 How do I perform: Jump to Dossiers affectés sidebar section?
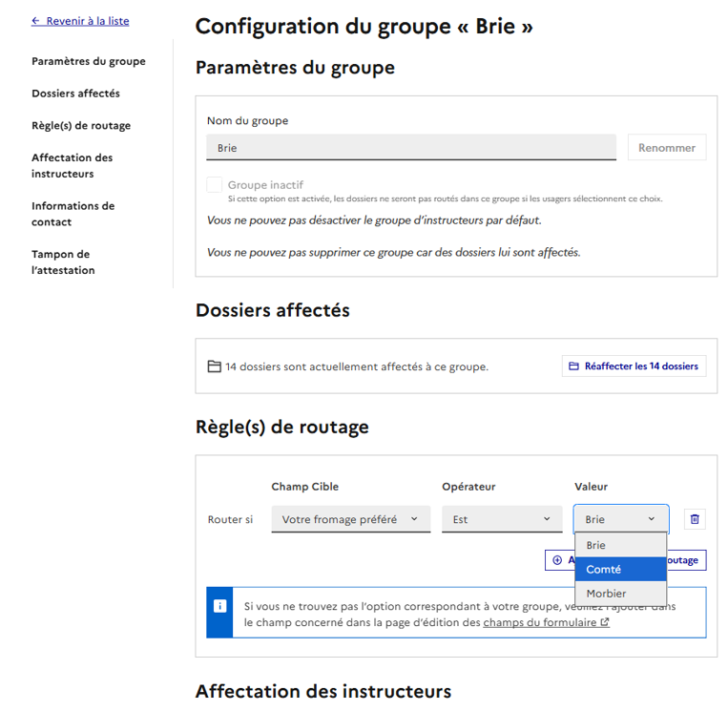click(x=75, y=94)
